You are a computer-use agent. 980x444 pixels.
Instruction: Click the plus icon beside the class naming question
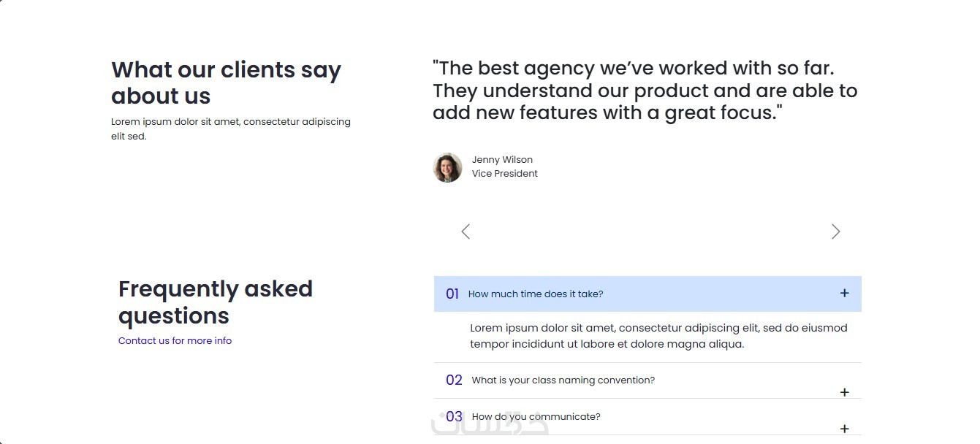coord(844,392)
